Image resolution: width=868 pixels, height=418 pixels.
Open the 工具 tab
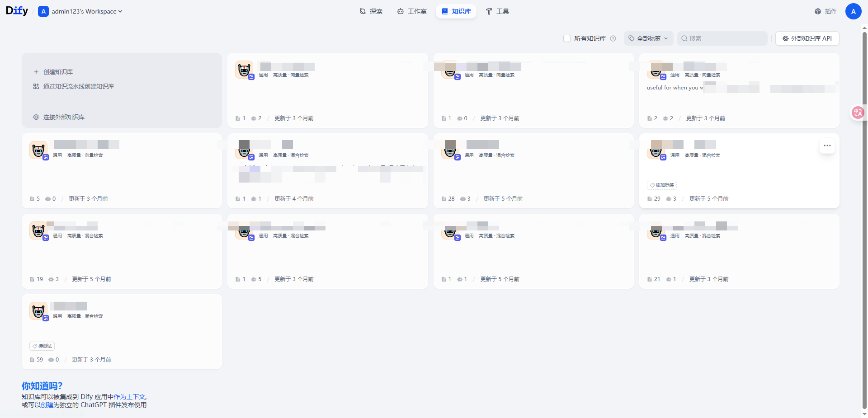coord(497,11)
